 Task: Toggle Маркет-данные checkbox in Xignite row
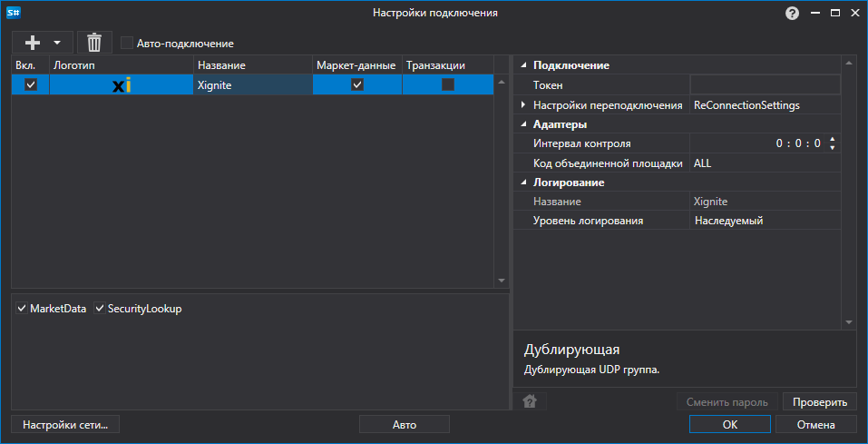[357, 84]
